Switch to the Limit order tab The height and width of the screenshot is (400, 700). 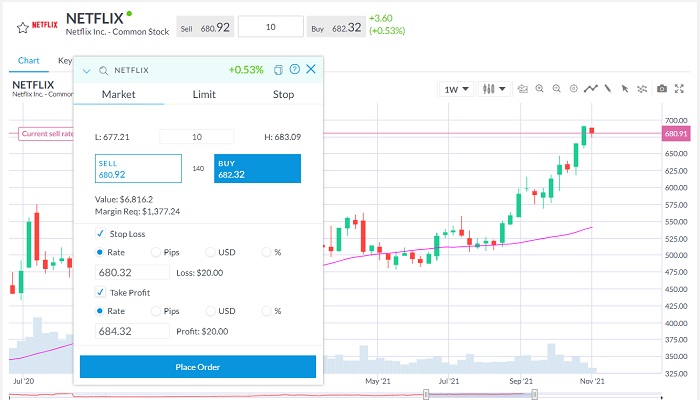204,94
